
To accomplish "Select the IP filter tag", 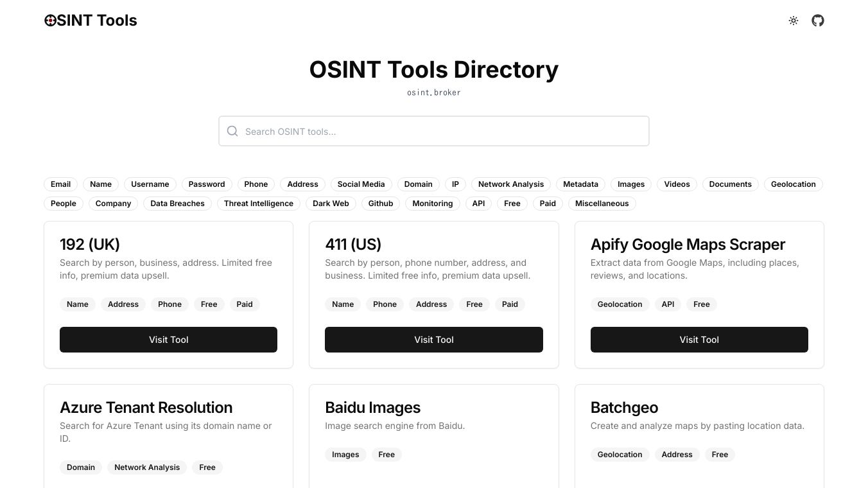I will 455,184.
